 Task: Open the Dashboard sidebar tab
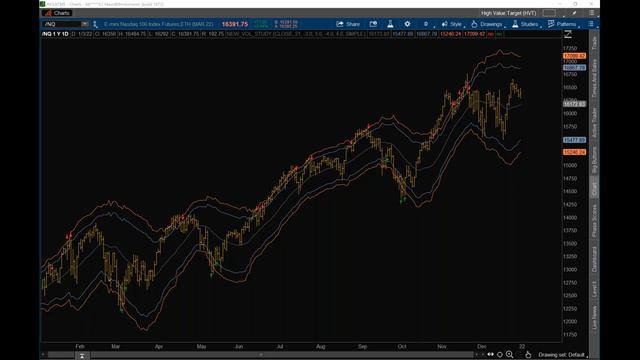tap(594, 260)
